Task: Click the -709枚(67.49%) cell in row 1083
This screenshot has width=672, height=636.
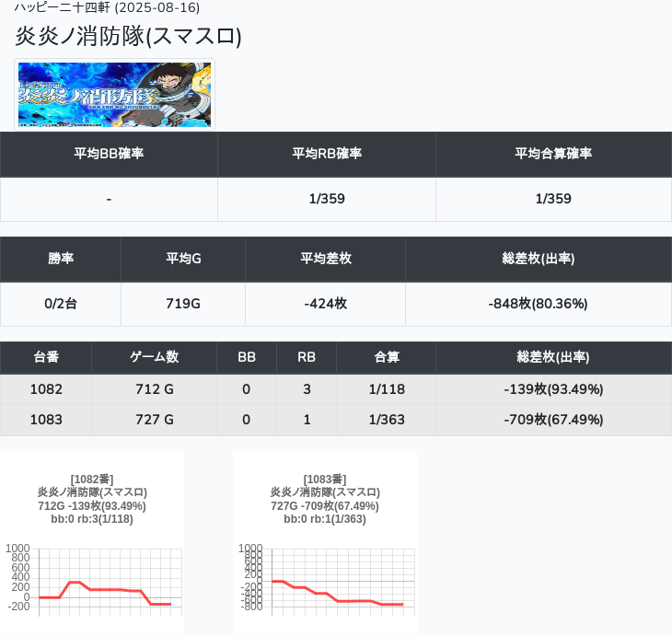Action: [553, 420]
